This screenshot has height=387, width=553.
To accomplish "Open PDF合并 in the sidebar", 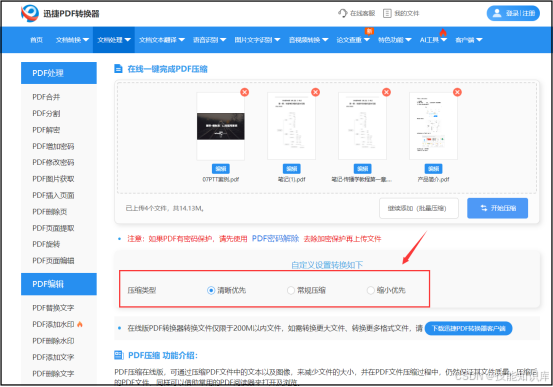I will click(x=46, y=97).
